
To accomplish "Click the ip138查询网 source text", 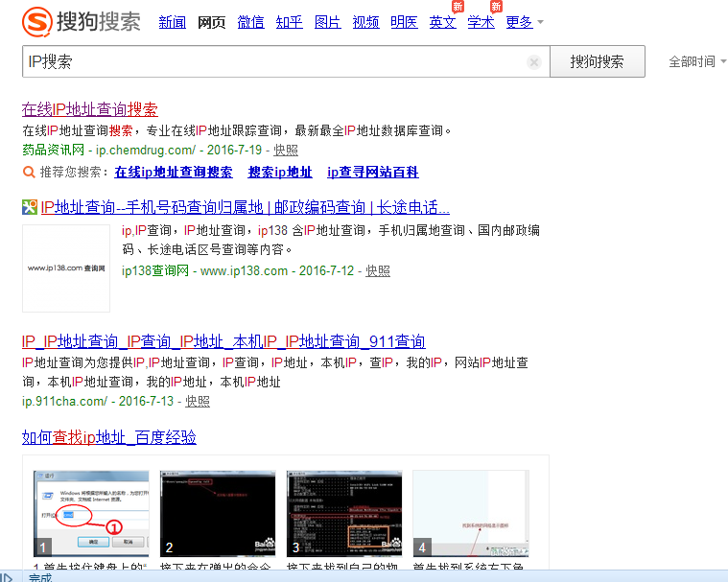I will pos(155,270).
